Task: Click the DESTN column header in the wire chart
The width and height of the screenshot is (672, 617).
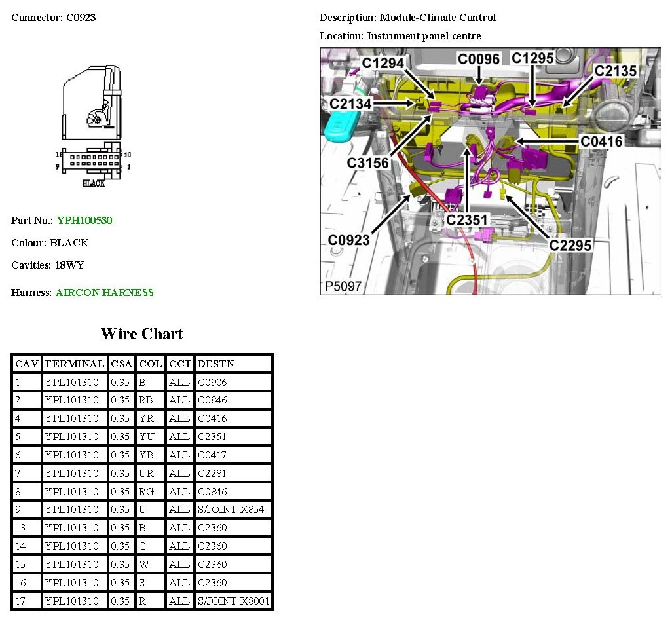Action: point(216,364)
